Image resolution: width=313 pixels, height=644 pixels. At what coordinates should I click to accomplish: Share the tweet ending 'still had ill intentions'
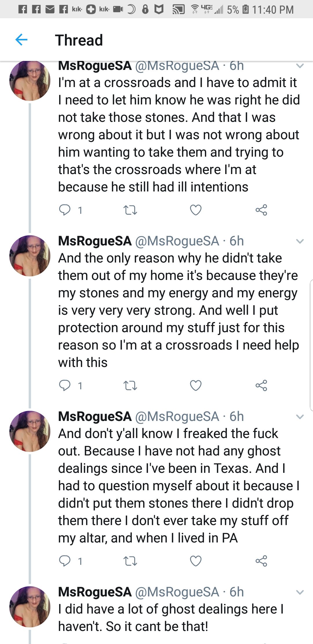[261, 210]
